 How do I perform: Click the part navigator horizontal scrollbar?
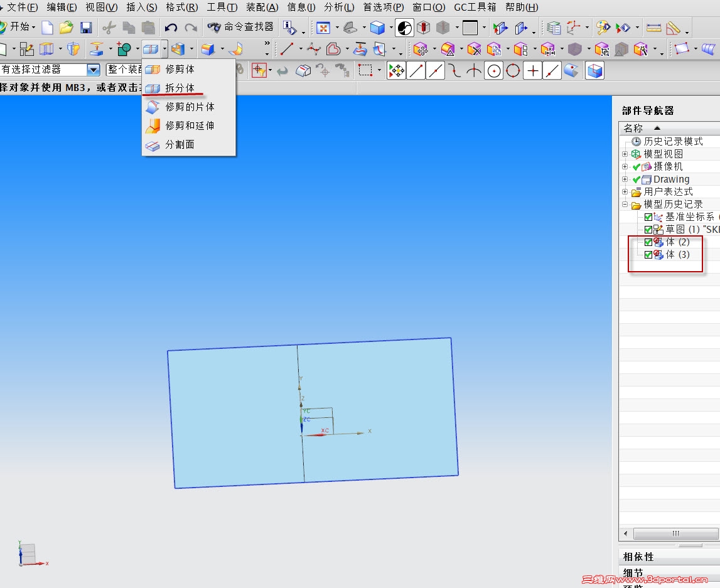pyautogui.click(x=675, y=533)
